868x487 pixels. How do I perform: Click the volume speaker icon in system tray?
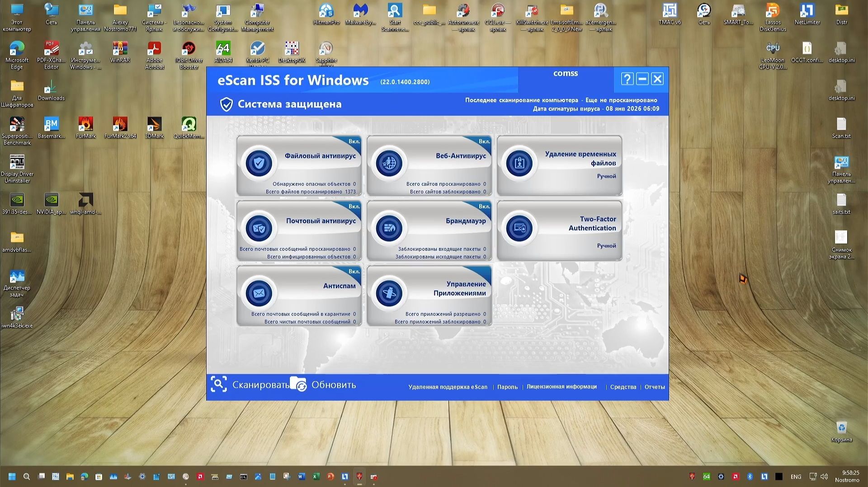click(x=824, y=476)
